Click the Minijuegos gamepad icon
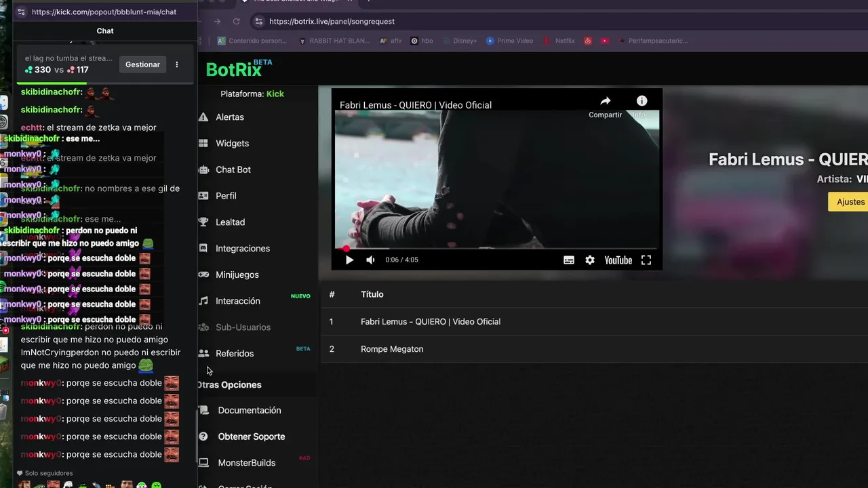The image size is (868, 488). click(x=203, y=274)
